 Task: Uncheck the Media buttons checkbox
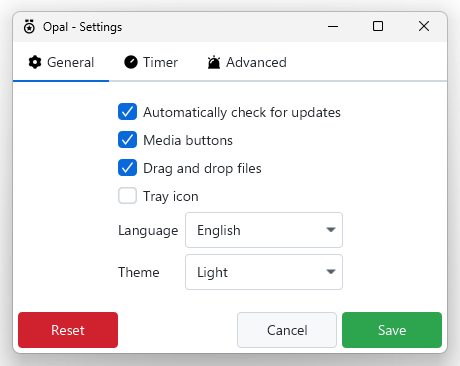[x=127, y=140]
